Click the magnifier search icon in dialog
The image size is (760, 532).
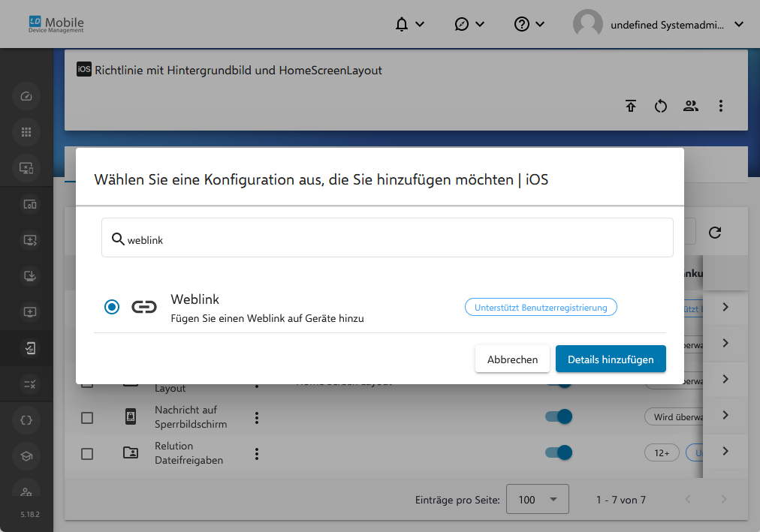[118, 239]
